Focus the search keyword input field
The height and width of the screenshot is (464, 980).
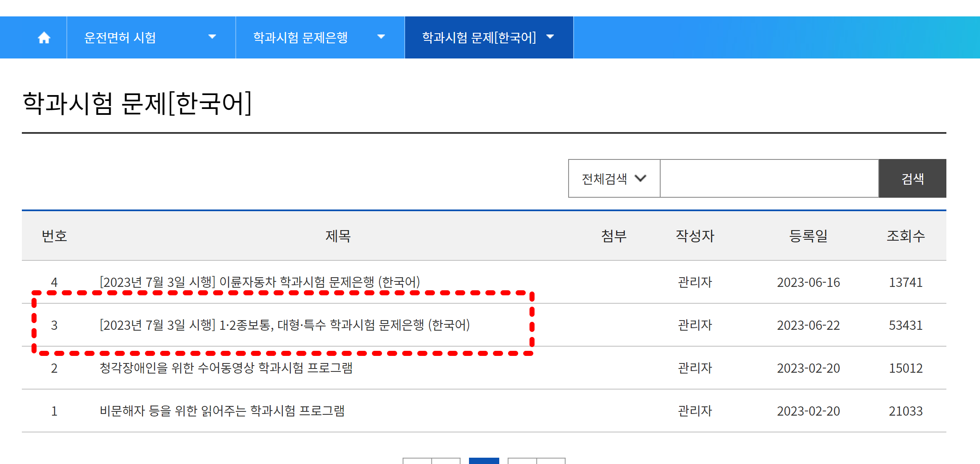pyautogui.click(x=769, y=179)
